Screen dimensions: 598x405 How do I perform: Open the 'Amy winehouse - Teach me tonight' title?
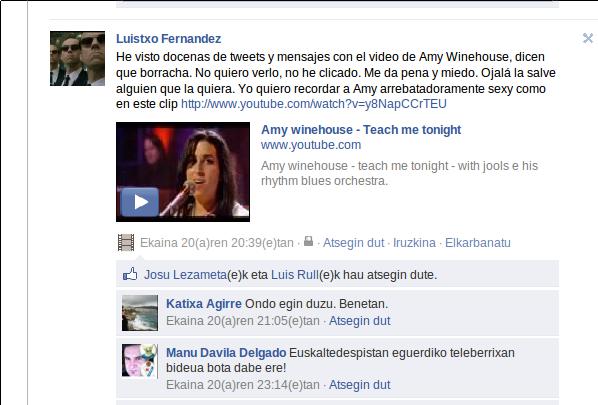(361, 130)
